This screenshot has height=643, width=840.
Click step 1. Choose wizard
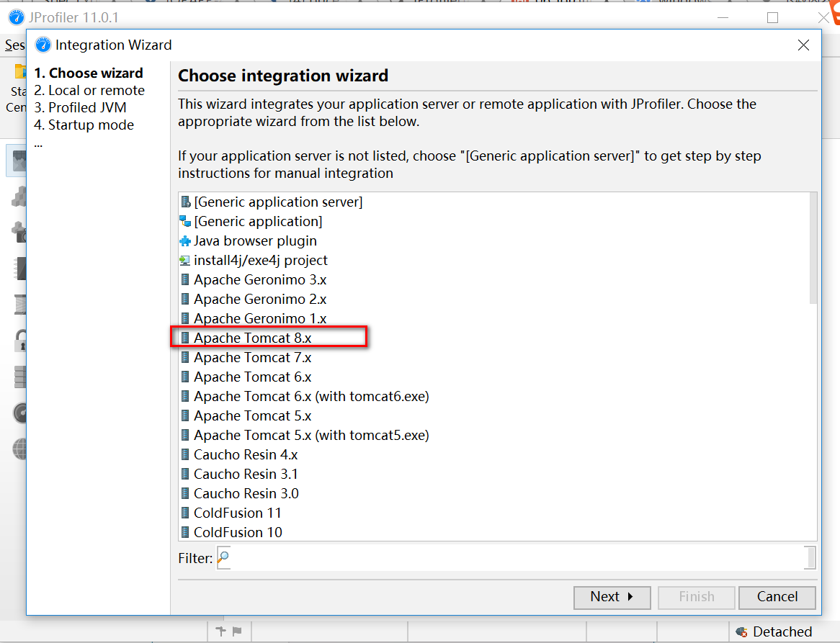click(89, 73)
